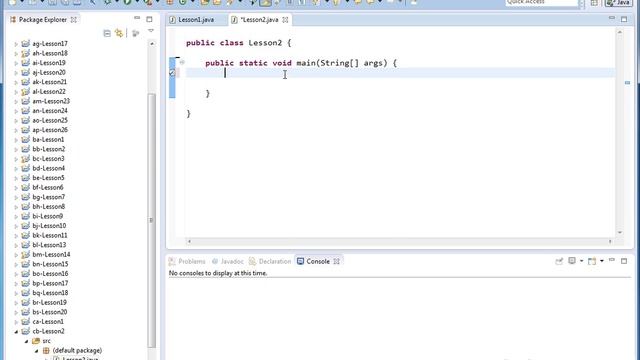This screenshot has height=360, width=640.
Task: Expand the ai-Lesson19 project
Action: pyautogui.click(x=16, y=63)
